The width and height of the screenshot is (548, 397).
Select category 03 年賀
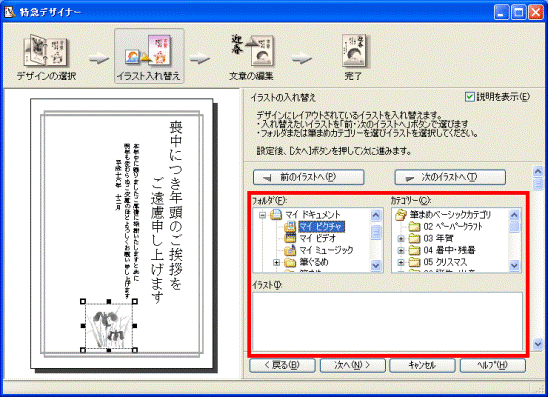(438, 238)
